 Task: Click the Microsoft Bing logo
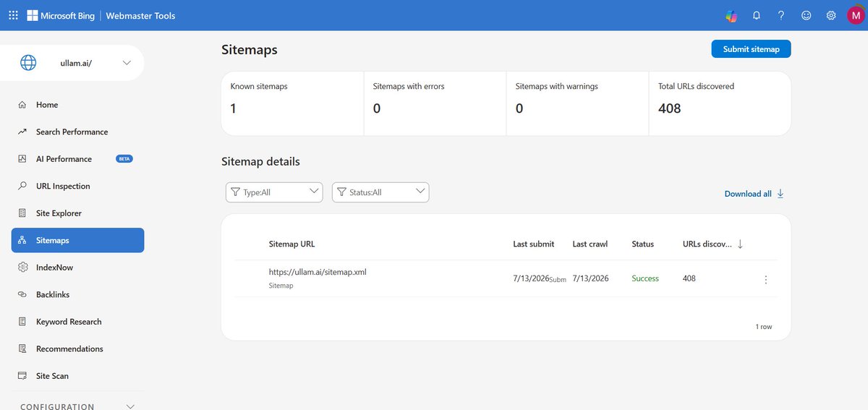(61, 15)
